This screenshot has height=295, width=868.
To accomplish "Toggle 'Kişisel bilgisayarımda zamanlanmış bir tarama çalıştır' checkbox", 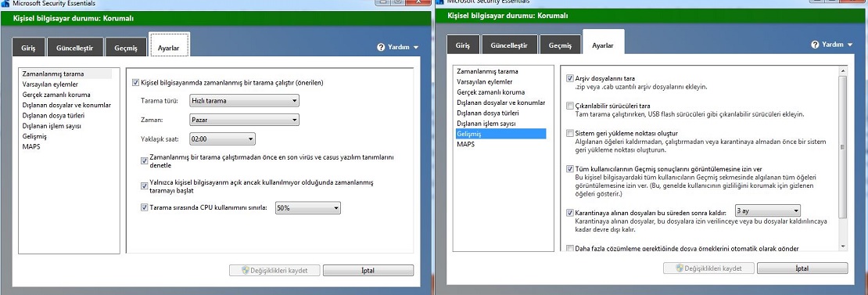I will tap(135, 82).
